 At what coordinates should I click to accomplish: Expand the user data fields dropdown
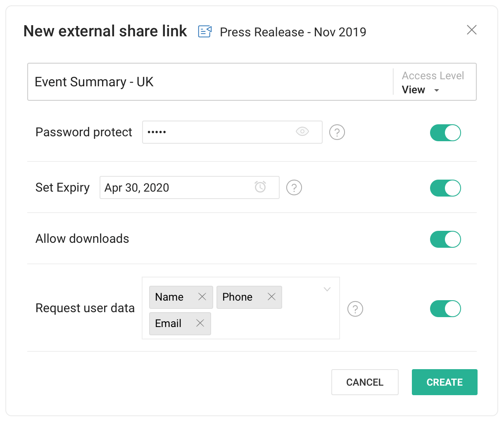coord(327,289)
